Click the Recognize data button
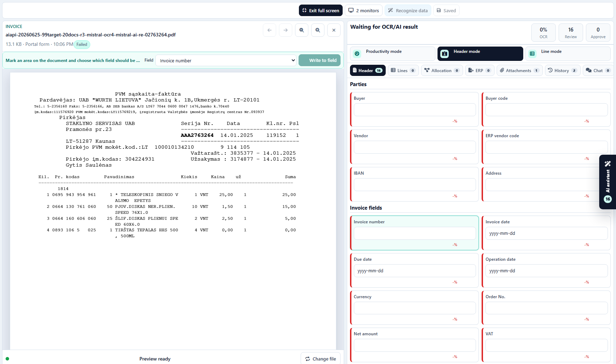Image resolution: width=616 pixels, height=364 pixels. [408, 10]
